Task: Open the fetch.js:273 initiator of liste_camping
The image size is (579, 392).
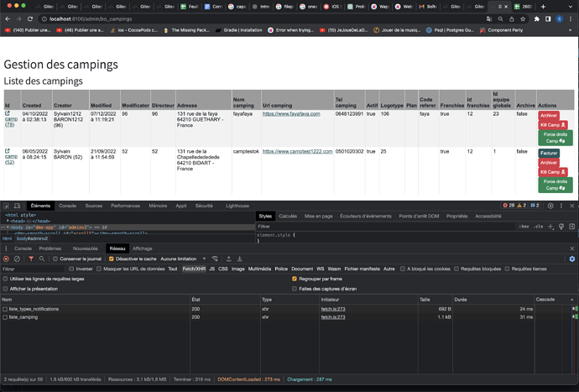Action: [333, 317]
